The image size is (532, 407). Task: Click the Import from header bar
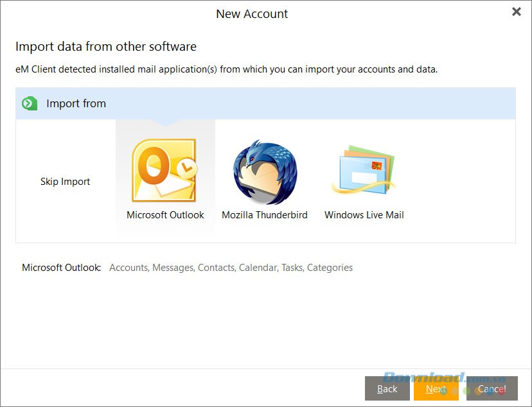click(x=265, y=103)
